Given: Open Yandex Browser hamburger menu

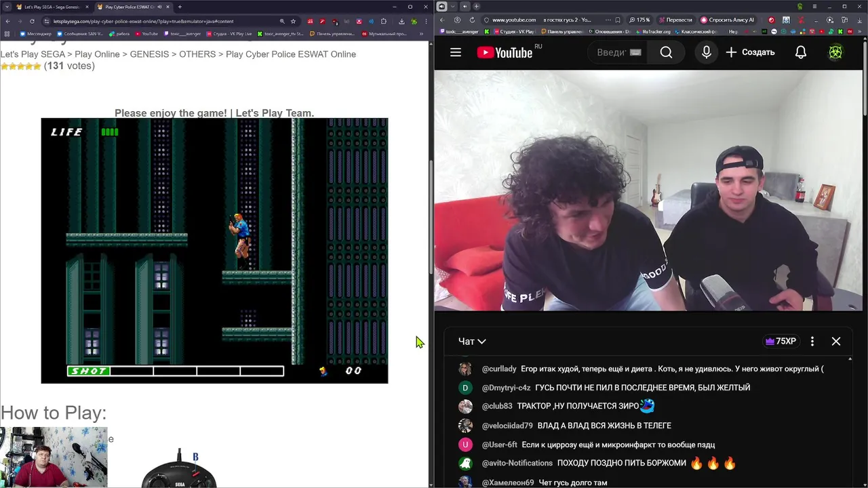Looking at the screenshot, I should point(814,6).
